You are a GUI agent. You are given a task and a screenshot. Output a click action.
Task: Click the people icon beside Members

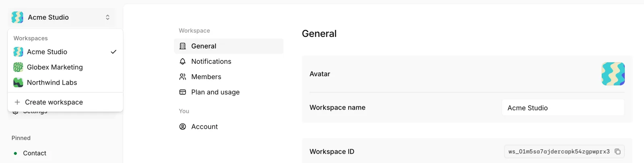coord(183,77)
